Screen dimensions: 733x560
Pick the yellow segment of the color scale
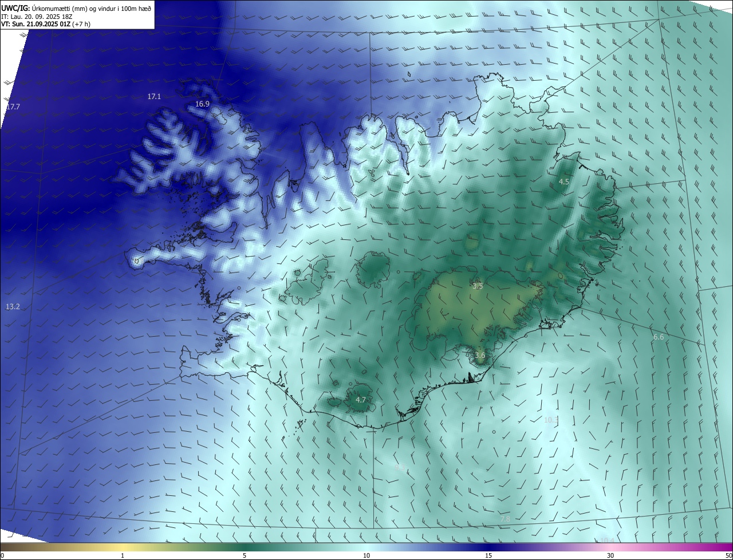(x=123, y=547)
